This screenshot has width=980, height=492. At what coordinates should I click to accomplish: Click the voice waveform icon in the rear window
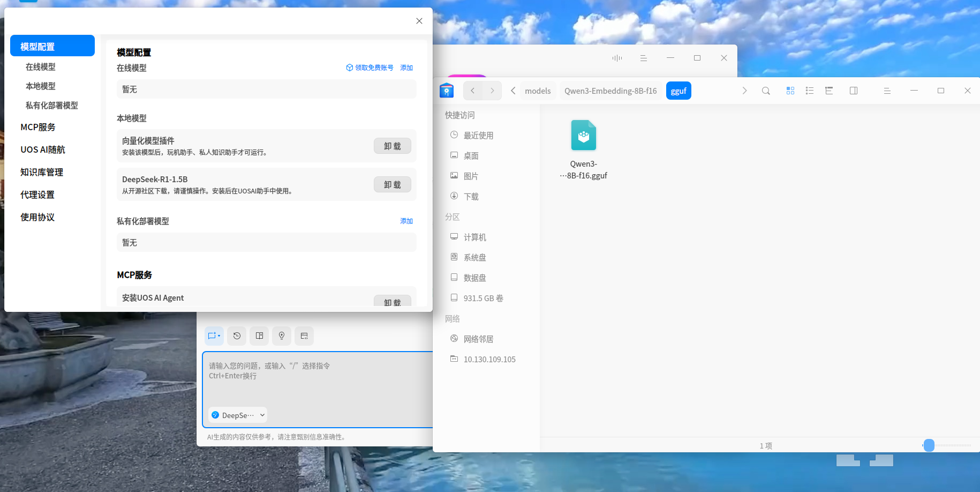(x=617, y=58)
